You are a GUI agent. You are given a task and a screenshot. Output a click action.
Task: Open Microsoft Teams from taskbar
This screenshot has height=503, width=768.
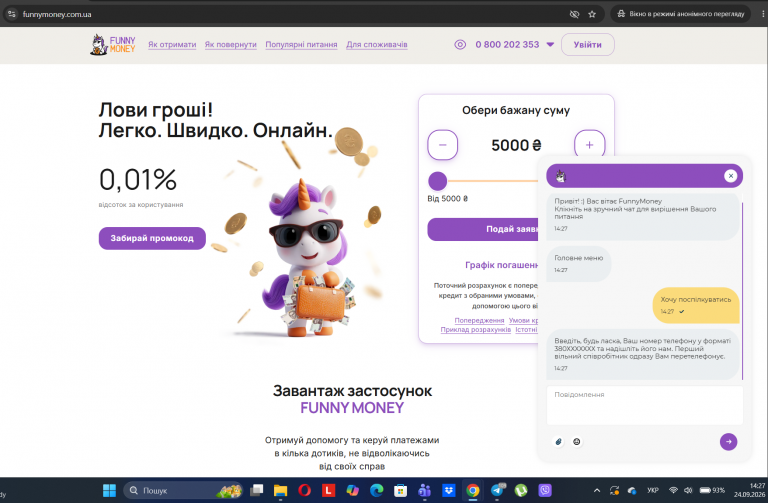point(424,490)
